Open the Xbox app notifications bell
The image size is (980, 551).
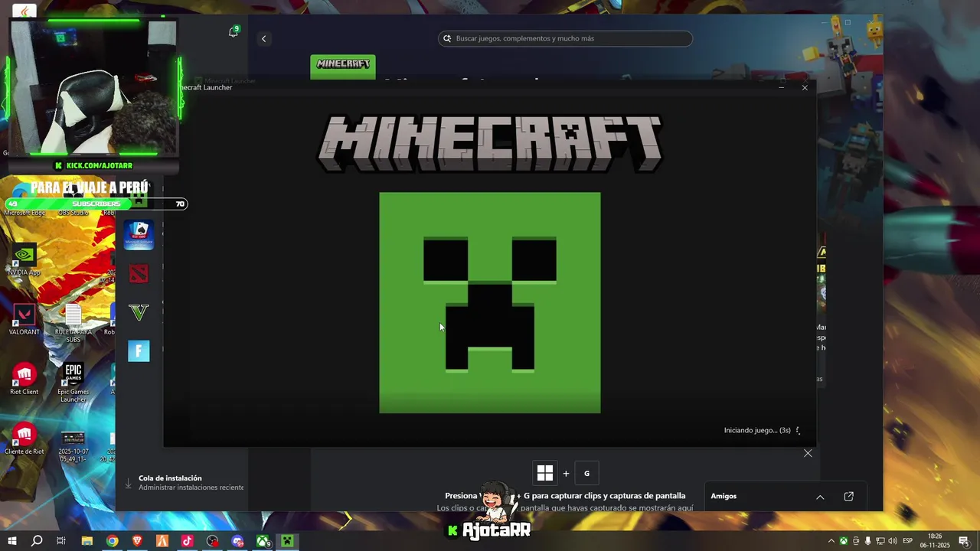[x=234, y=32]
